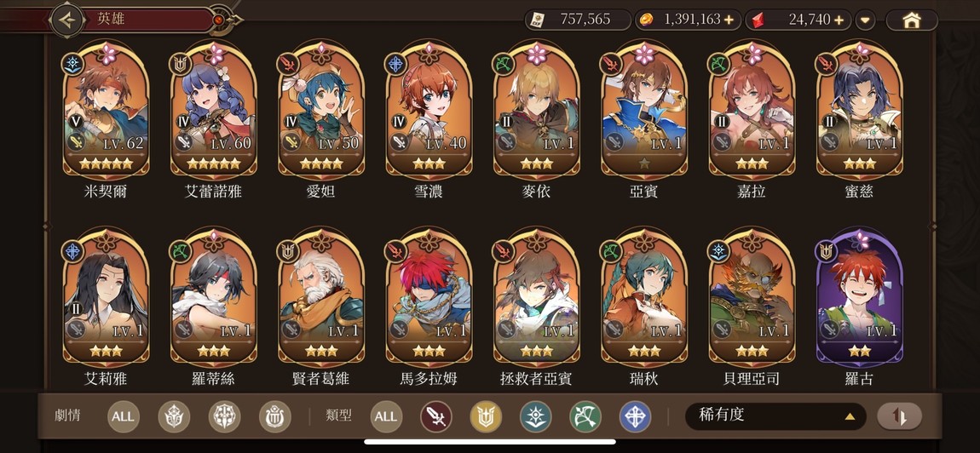
Task: Add more gold coins with plus
Action: point(729,20)
